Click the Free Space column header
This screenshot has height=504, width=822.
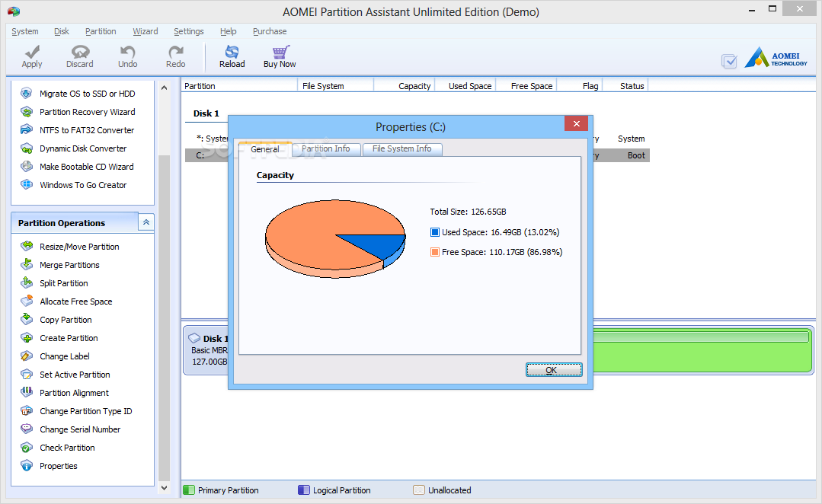[x=526, y=86]
